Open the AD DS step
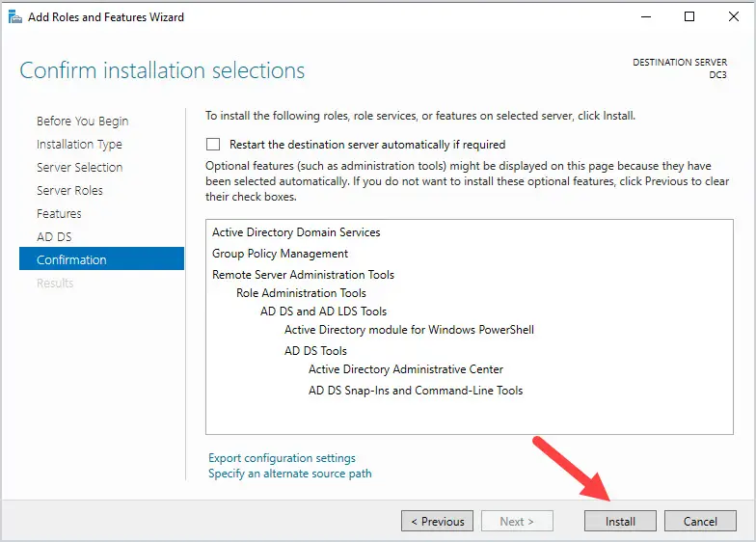This screenshot has width=756, height=542. click(54, 237)
